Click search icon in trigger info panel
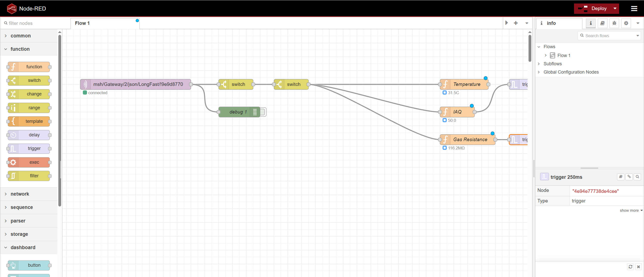The height and width of the screenshot is (277, 644). point(637,177)
